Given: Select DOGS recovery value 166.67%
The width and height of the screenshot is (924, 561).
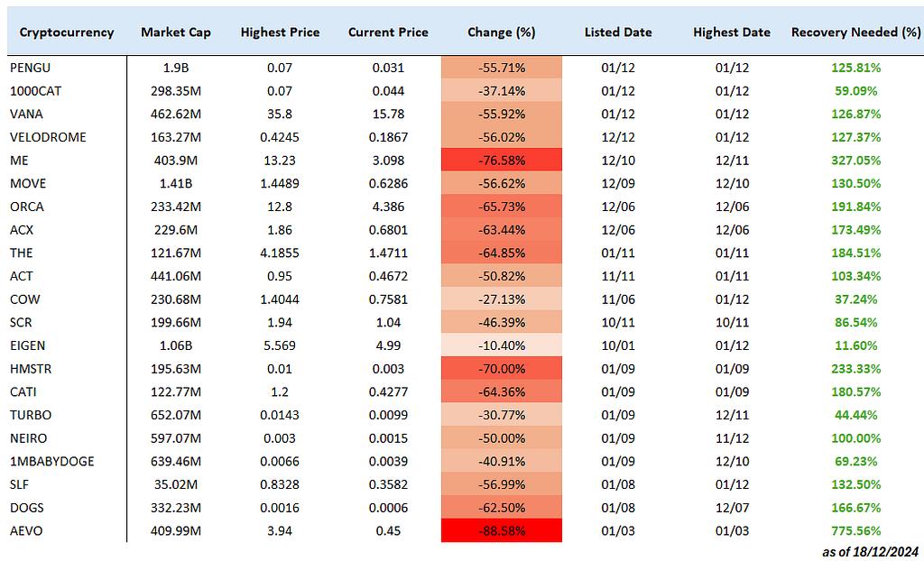Looking at the screenshot, I should (856, 508).
